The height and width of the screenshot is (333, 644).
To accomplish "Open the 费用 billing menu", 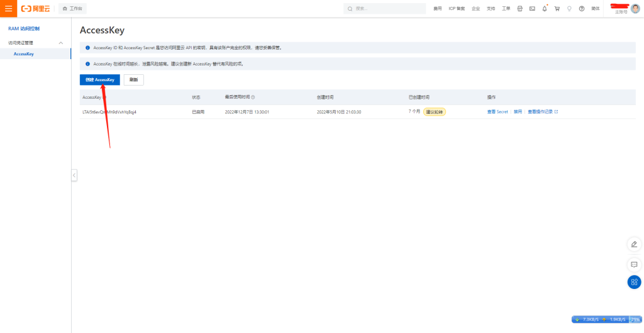I will pos(438,9).
